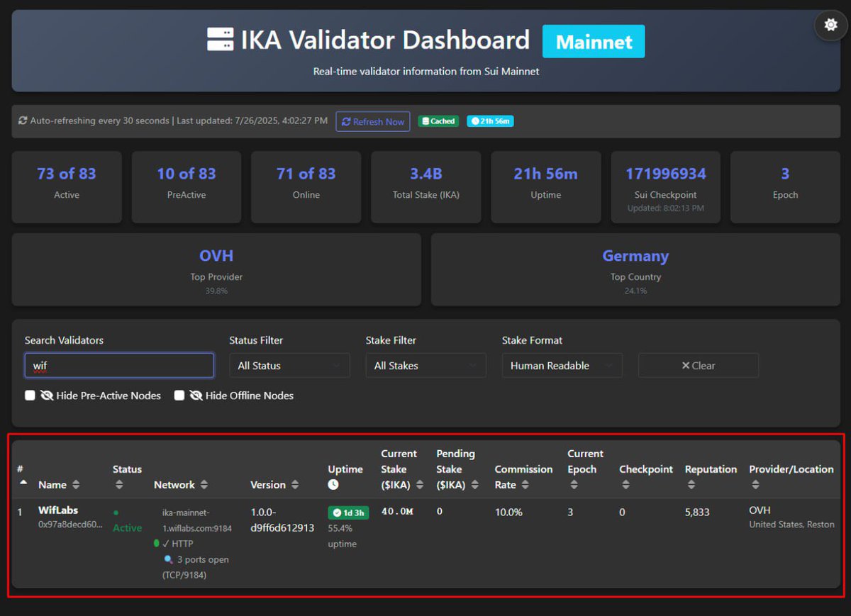Sort table by Network column
This screenshot has height=616, width=851.
[x=204, y=485]
